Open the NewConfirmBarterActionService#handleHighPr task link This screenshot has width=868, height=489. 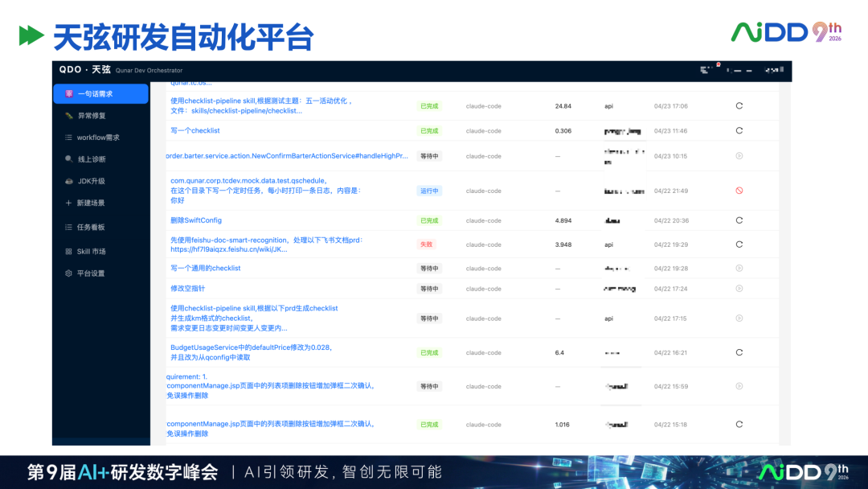click(287, 156)
